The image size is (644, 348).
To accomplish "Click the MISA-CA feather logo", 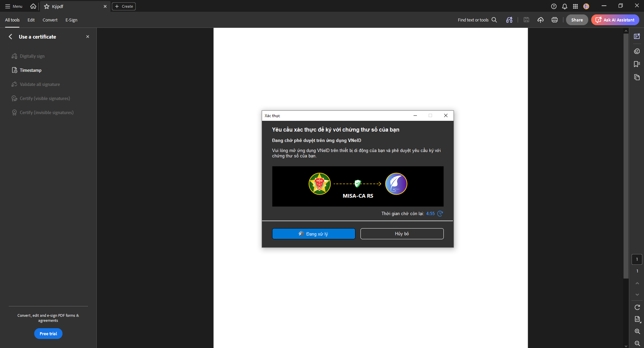I will coord(396,184).
